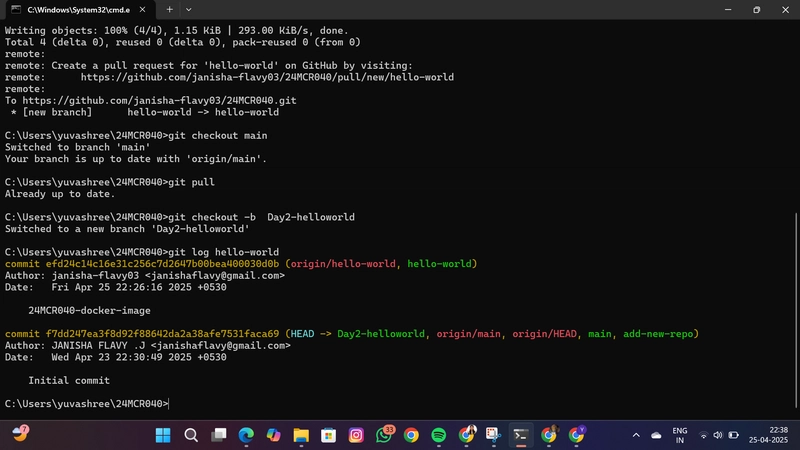Viewport: 800px width, 450px height.
Task: Click the final command prompt line
Action: 87,404
